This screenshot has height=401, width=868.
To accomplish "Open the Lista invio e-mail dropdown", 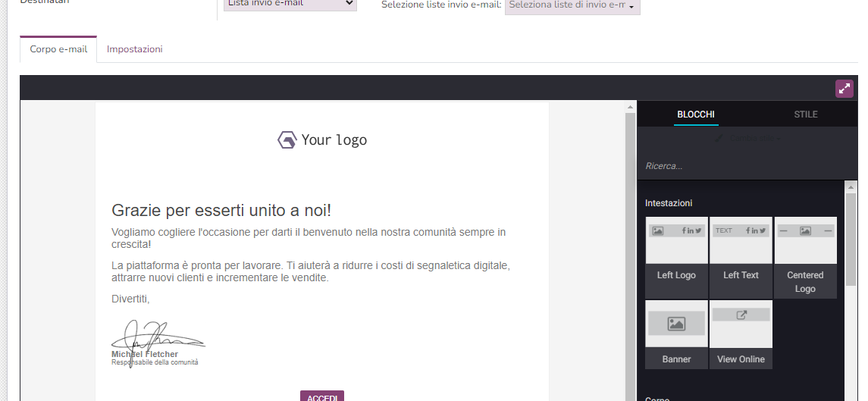I will tap(290, 4).
